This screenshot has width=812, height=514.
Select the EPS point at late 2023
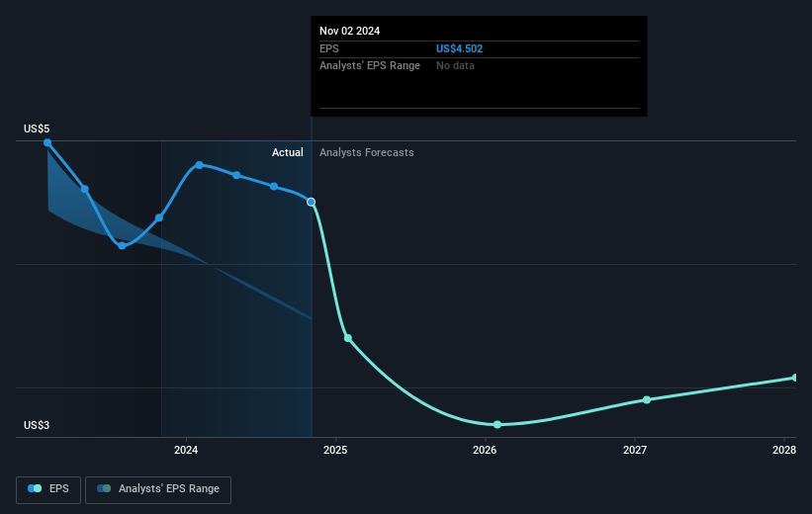pyautogui.click(x=159, y=217)
